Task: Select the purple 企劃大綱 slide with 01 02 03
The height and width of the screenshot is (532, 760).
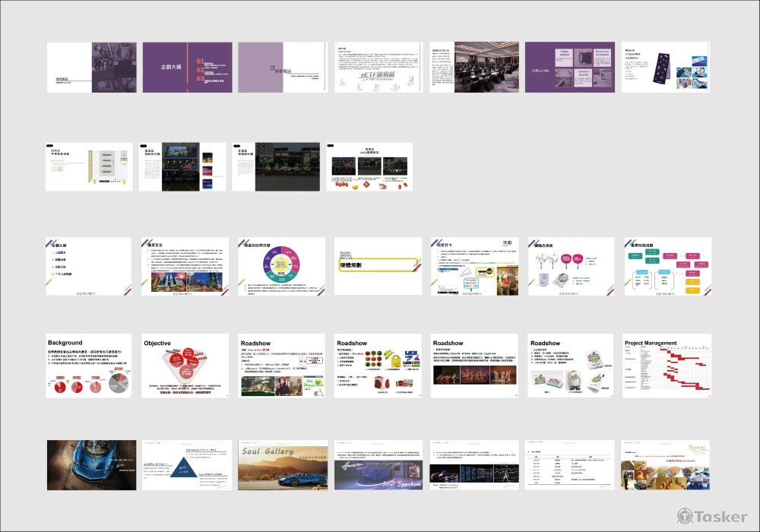Action: [x=187, y=68]
